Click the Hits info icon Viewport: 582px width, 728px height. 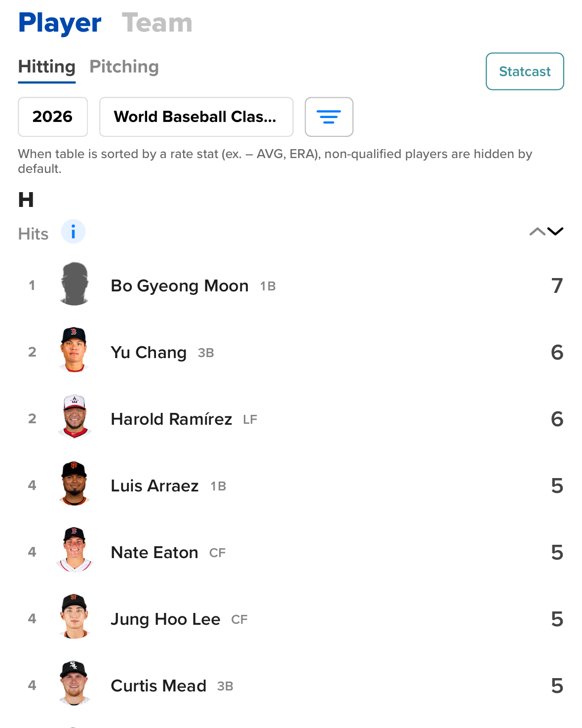pyautogui.click(x=73, y=232)
